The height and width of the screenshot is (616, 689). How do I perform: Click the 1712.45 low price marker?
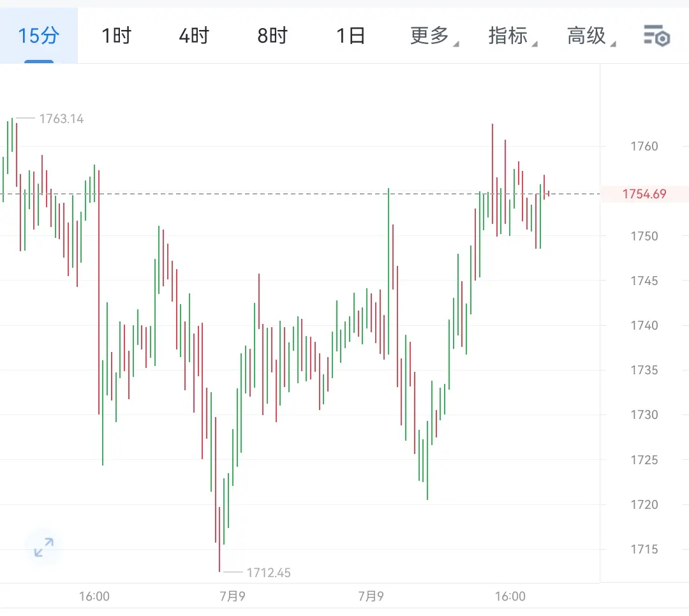tap(269, 573)
